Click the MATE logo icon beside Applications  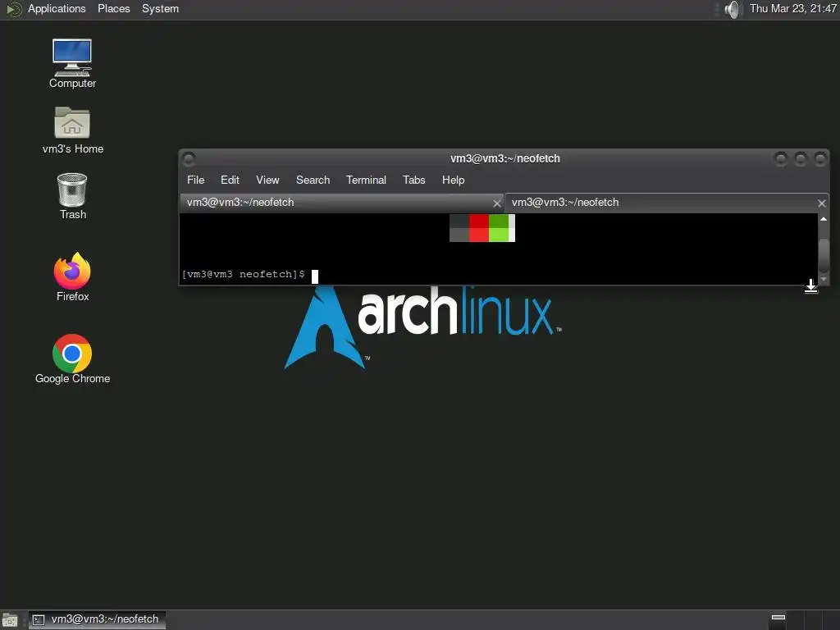[13, 9]
